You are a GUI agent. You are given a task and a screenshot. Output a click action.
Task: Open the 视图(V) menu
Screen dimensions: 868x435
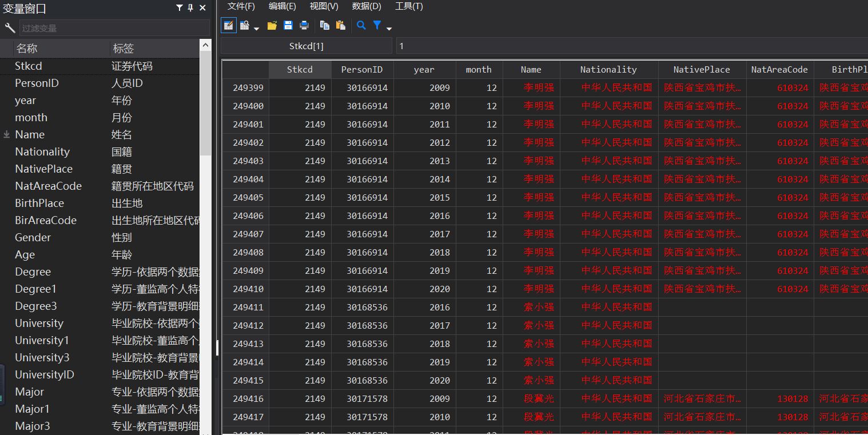[324, 6]
